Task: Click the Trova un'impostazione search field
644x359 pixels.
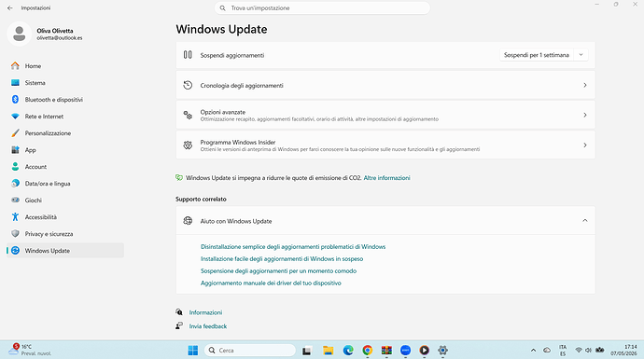Action: click(x=322, y=7)
